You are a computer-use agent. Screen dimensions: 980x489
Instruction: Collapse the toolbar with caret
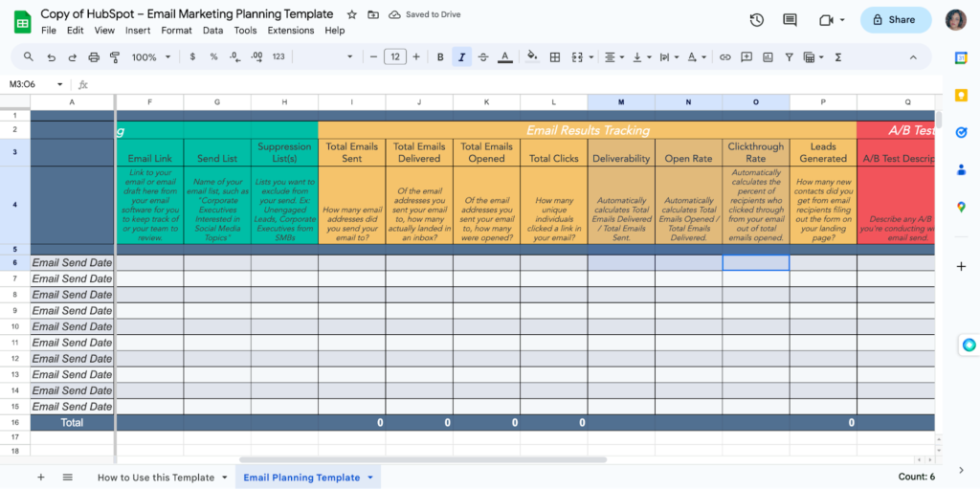912,56
